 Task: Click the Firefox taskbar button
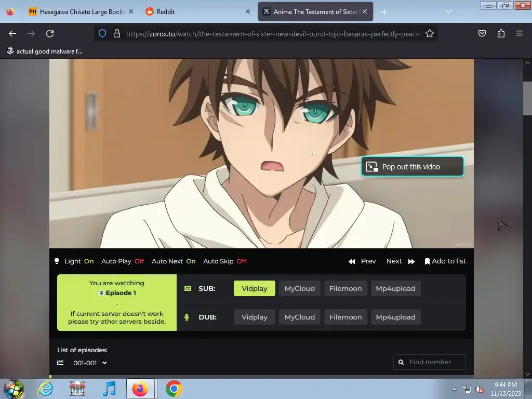point(140,389)
